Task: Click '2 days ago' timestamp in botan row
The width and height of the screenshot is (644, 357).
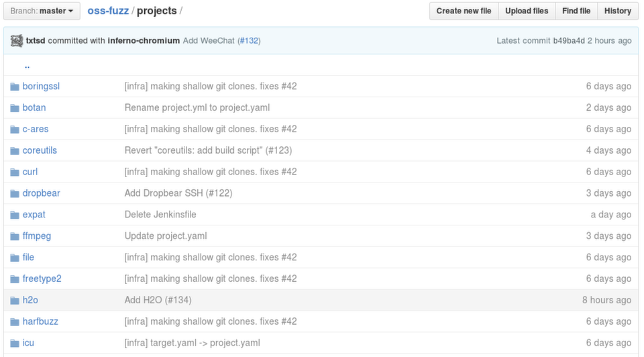Action: tap(608, 107)
